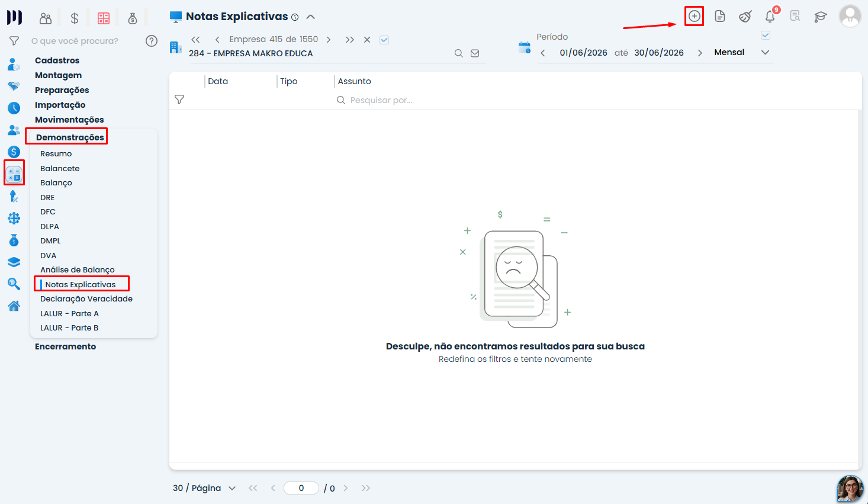Screen dimensions: 868x504
Task: Open the accounting calculator sidebar icon
Action: tap(14, 174)
